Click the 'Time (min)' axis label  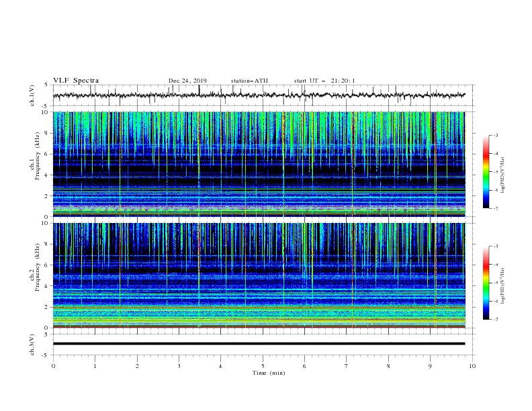click(269, 373)
